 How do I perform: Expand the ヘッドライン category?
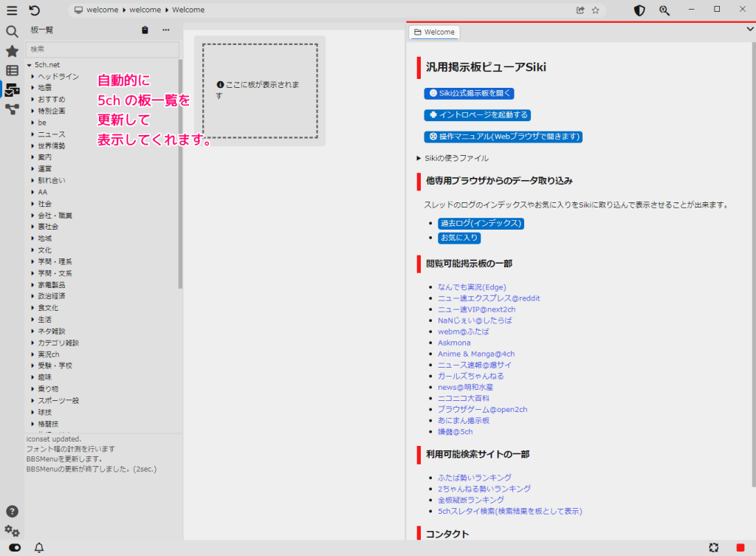click(32, 76)
